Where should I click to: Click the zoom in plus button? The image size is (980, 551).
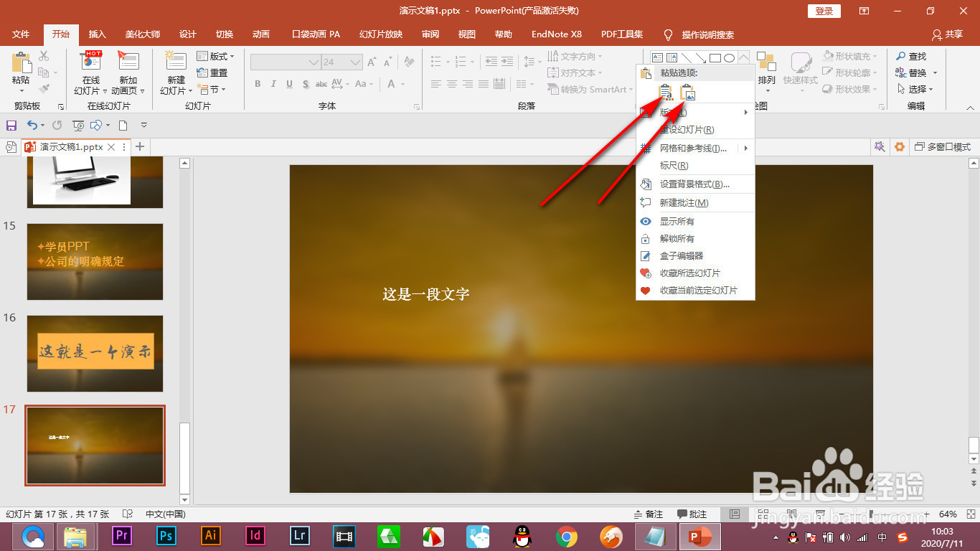926,514
